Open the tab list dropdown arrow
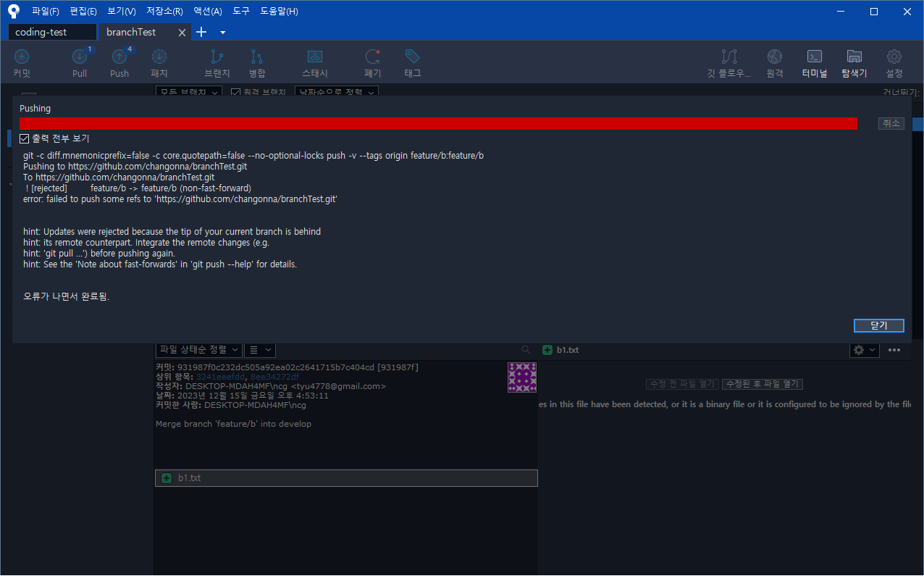 pyautogui.click(x=222, y=33)
